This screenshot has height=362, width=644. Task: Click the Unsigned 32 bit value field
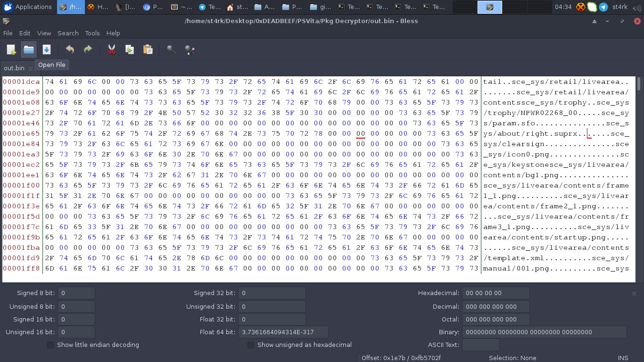(x=272, y=306)
